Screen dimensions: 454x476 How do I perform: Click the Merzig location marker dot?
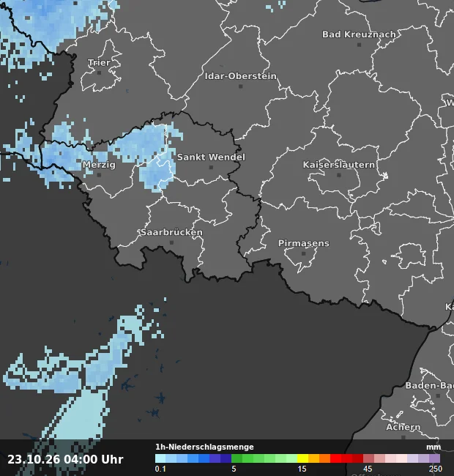click(x=99, y=175)
